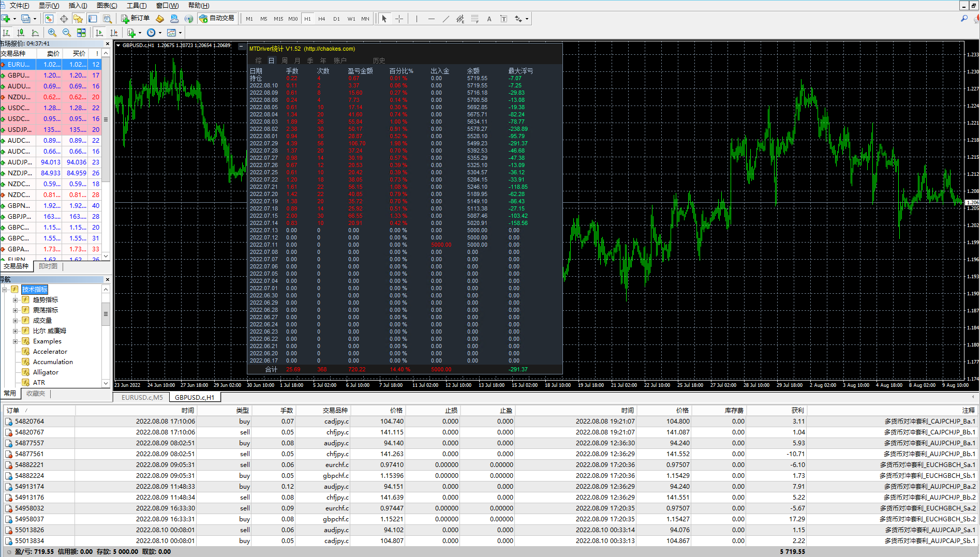This screenshot has height=557, width=980.
Task: Toggle the AutoTrading (自动交易) button
Action: coord(217,19)
